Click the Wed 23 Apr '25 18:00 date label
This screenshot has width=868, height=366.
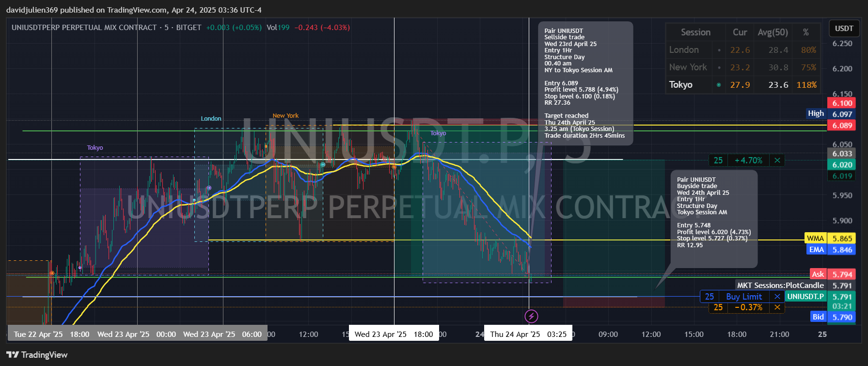[394, 334]
